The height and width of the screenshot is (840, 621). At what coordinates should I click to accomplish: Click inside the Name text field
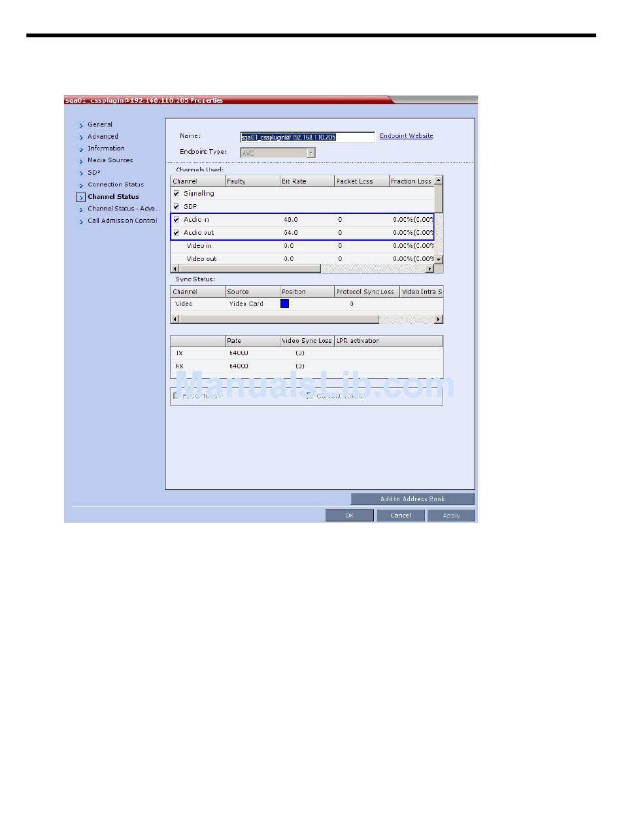(x=307, y=137)
